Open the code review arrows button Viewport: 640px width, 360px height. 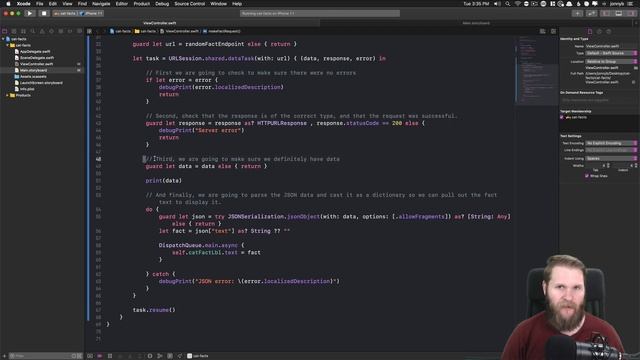pos(591,13)
